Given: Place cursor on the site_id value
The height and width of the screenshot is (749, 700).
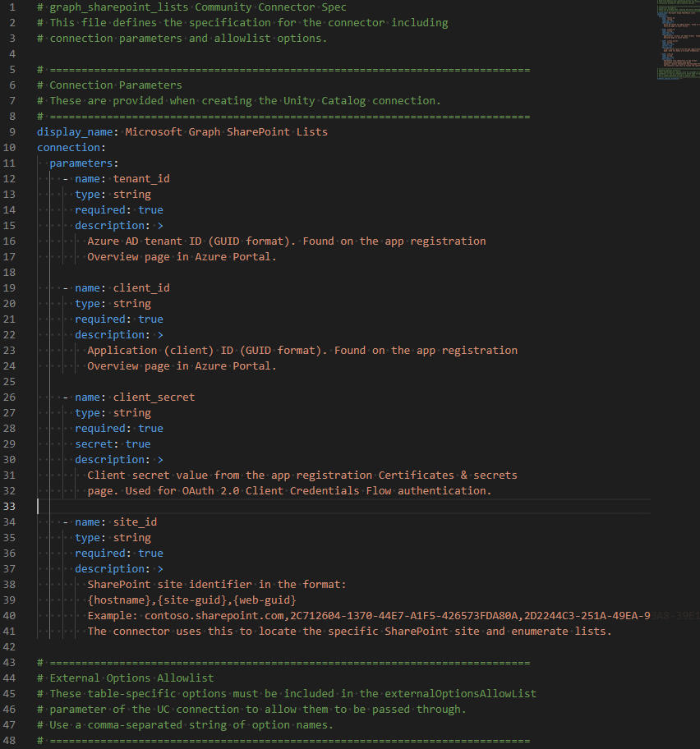Looking at the screenshot, I should (136, 522).
